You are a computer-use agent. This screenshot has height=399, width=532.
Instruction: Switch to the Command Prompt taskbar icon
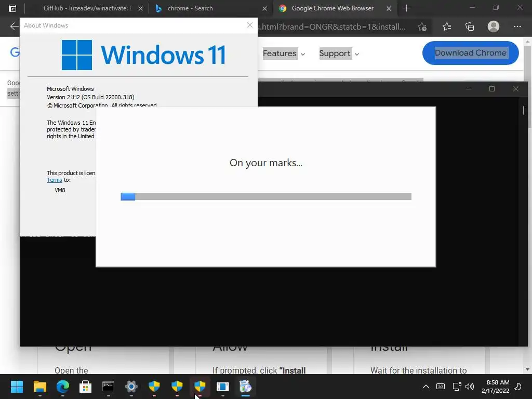(108, 387)
